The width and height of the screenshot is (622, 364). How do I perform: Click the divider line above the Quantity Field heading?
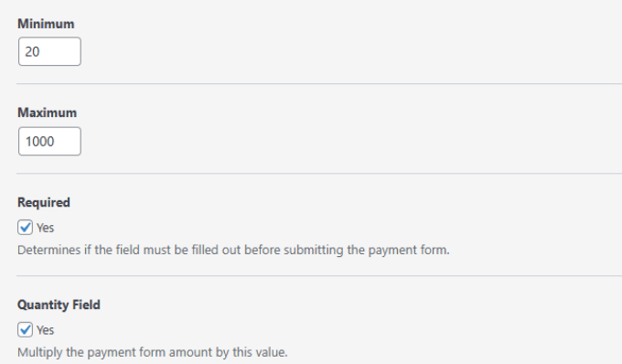(319, 276)
